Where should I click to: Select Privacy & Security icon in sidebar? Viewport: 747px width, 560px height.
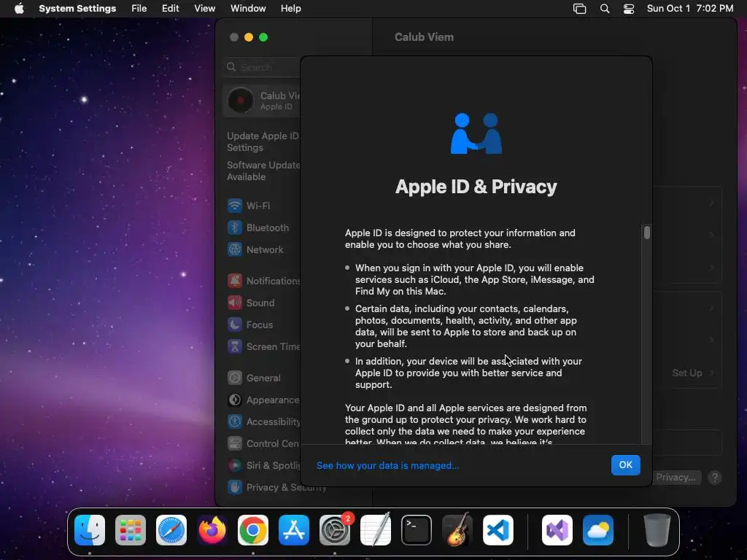click(x=234, y=487)
